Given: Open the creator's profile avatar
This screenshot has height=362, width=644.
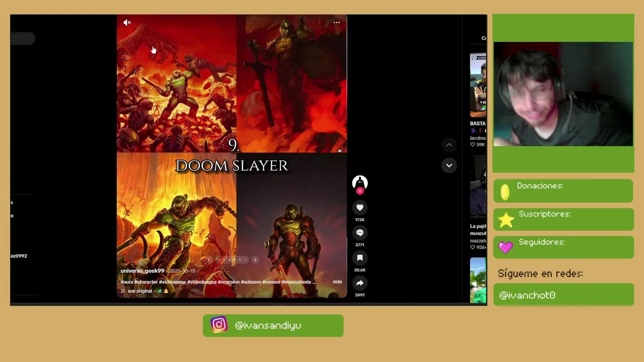Looking at the screenshot, I should [360, 183].
